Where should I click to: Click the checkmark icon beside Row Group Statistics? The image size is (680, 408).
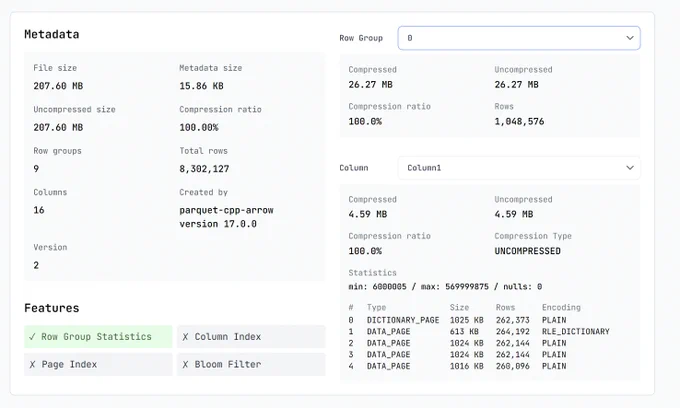(32, 337)
